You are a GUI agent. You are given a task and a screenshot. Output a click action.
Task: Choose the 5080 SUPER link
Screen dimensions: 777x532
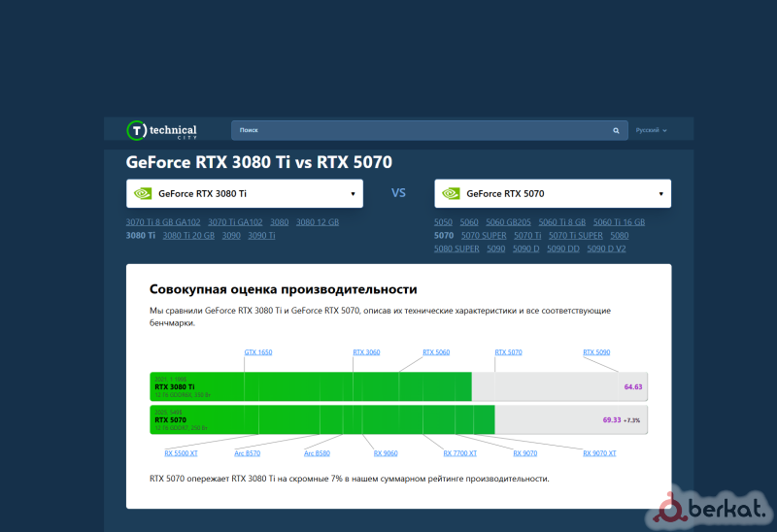[x=456, y=249]
